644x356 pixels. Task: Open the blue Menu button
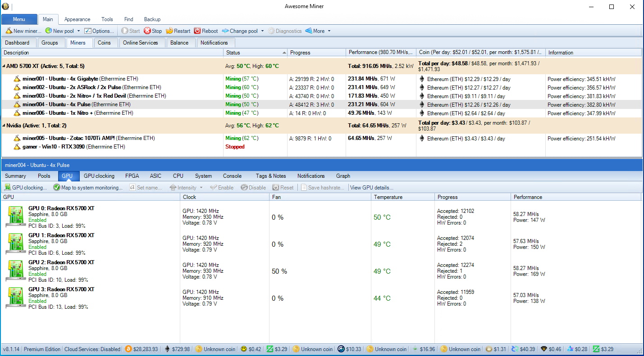click(19, 19)
